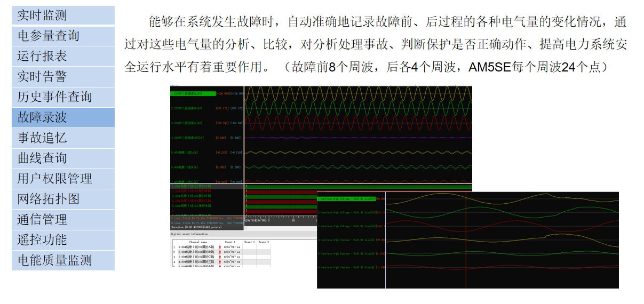
Task: Select 历史事件查询 in the sidebar
Action: 63,97
